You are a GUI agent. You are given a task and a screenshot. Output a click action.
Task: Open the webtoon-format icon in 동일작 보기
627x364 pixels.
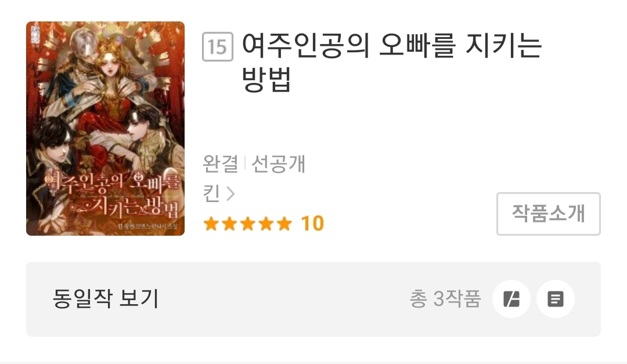coord(511,299)
